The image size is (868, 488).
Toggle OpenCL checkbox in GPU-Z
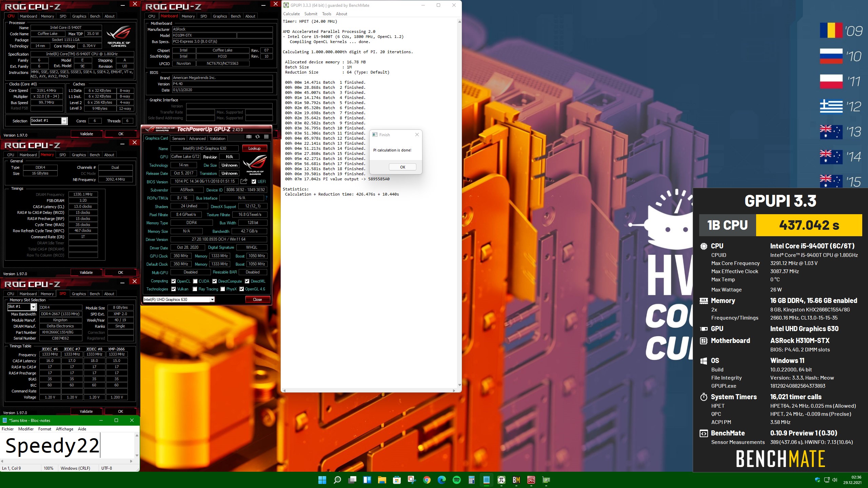174,281
